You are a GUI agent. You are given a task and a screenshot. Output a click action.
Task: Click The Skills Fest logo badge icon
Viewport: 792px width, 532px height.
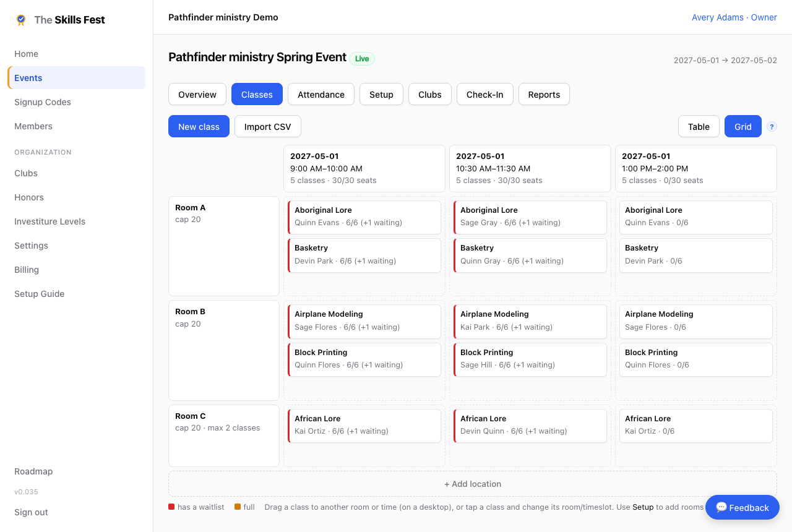[21, 20]
